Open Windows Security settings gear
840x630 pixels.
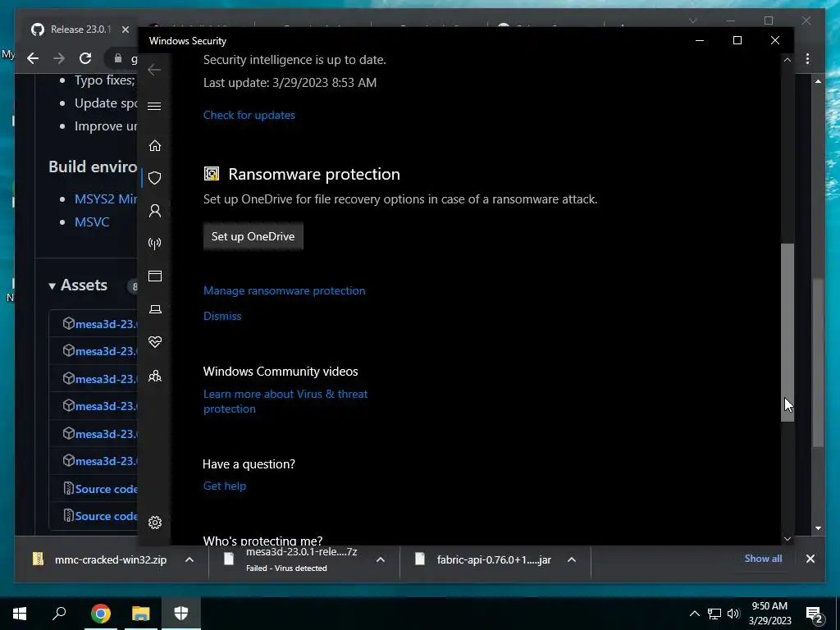click(155, 523)
